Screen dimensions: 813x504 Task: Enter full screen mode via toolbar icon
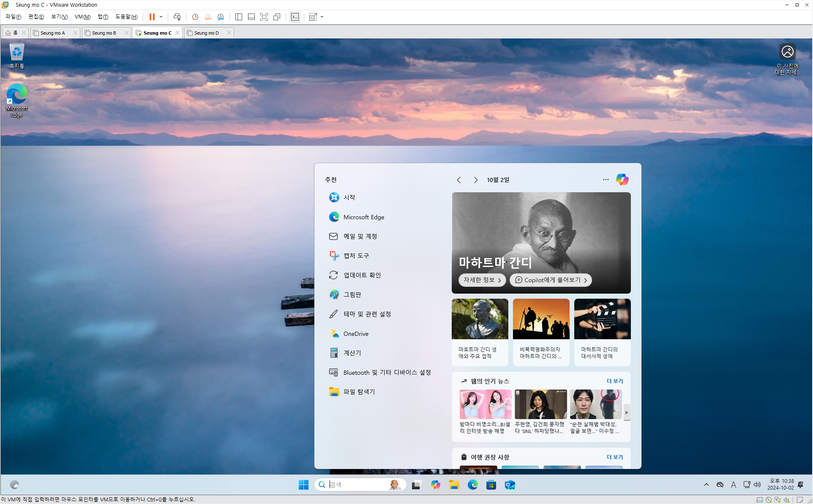[264, 17]
